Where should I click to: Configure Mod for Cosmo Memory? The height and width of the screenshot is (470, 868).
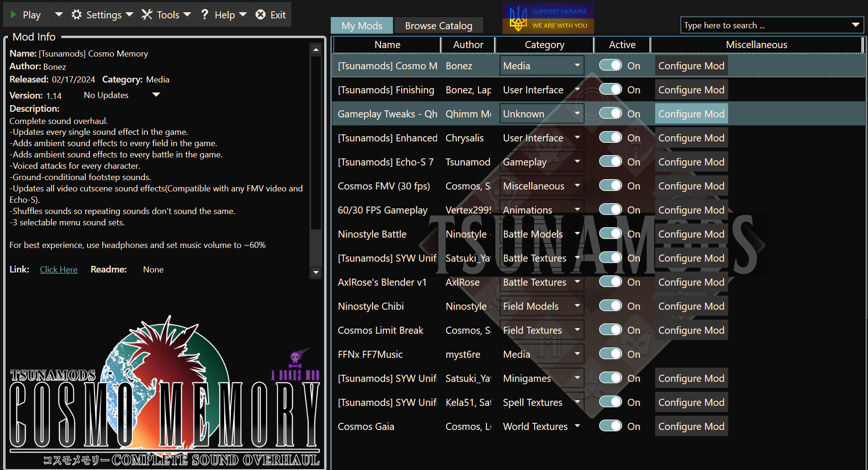(x=691, y=66)
